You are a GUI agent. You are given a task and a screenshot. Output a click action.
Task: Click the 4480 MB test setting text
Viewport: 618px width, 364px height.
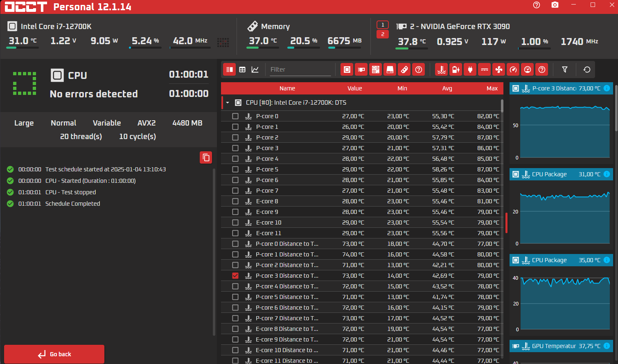click(x=187, y=123)
